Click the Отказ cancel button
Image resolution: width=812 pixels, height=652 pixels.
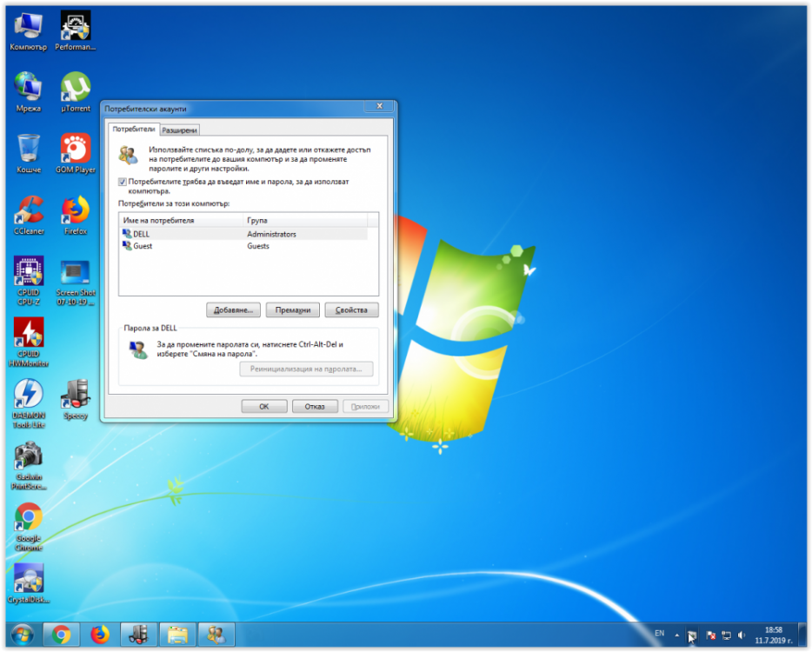[315, 407]
